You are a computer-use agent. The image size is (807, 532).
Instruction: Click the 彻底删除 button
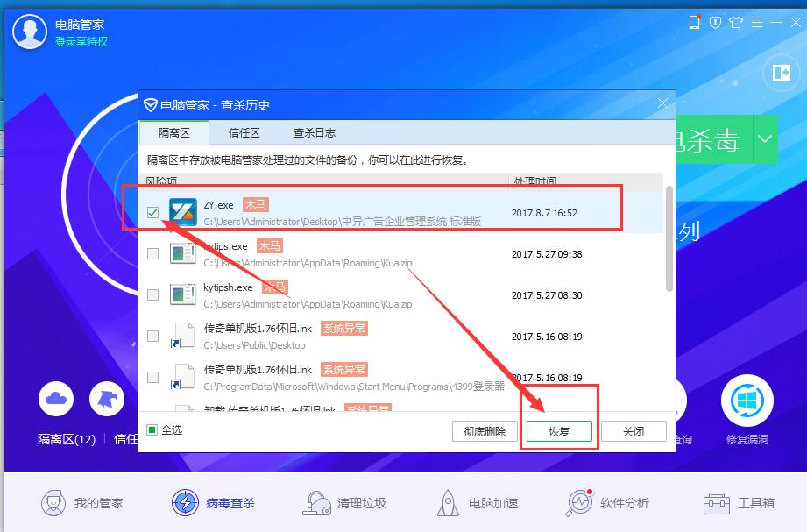click(485, 431)
